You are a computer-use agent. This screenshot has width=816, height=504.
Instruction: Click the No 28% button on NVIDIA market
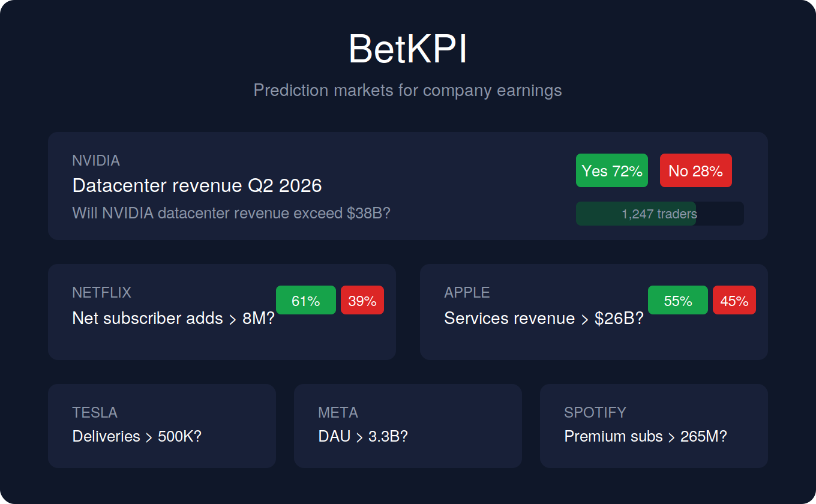[695, 170]
